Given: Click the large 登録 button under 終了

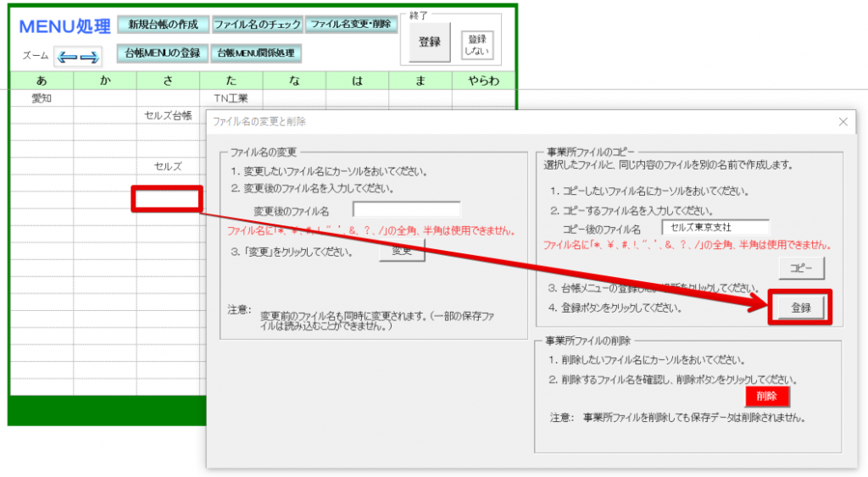Looking at the screenshot, I should click(430, 42).
